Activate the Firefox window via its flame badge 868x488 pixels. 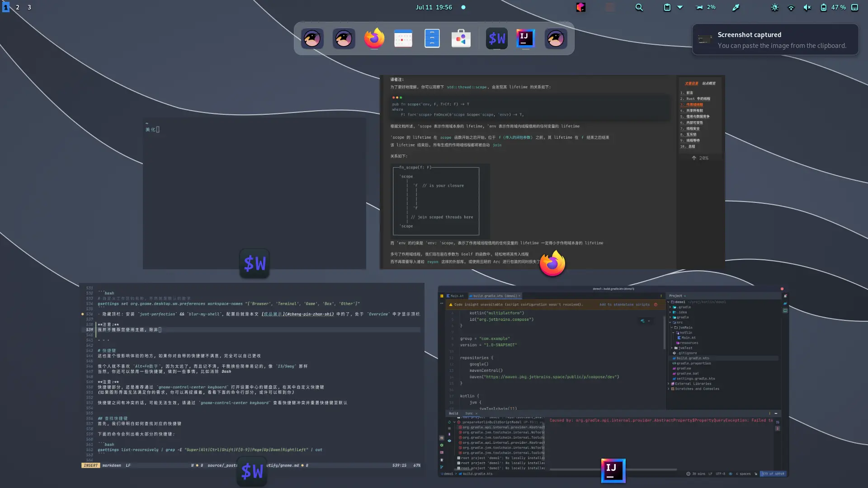click(552, 264)
